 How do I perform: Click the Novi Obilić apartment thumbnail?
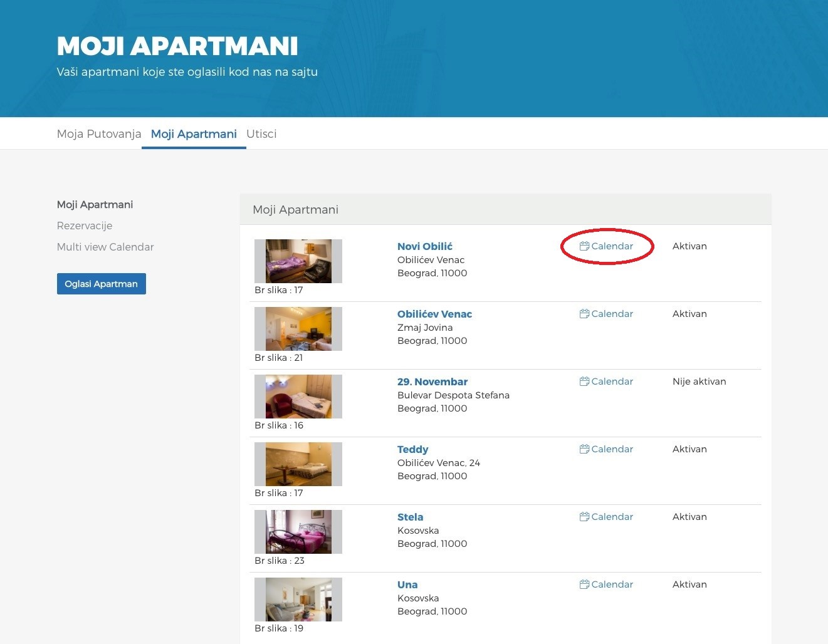298,261
